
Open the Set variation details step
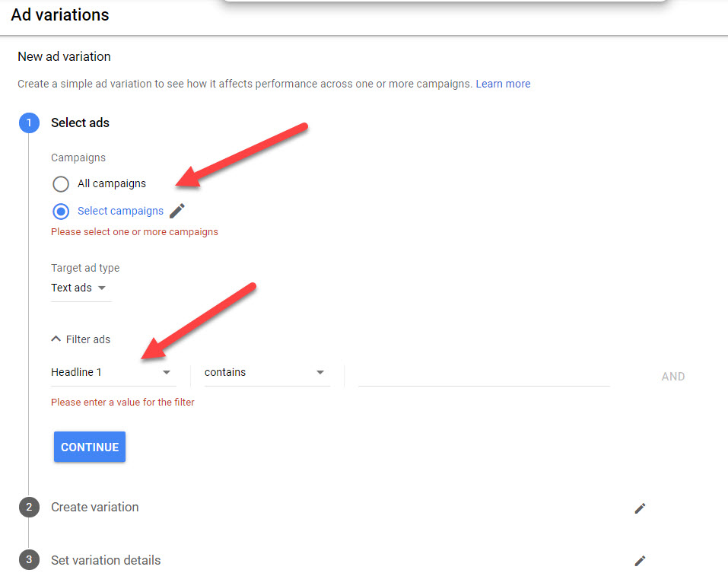coord(106,561)
